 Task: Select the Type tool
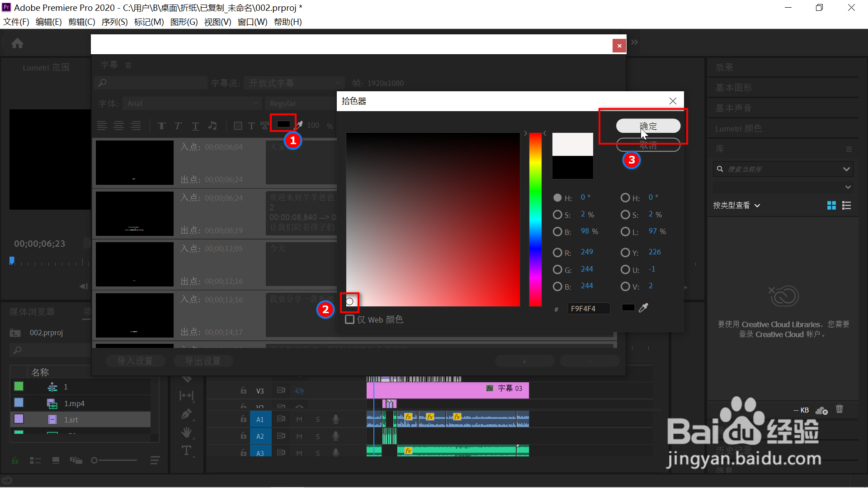point(186,450)
